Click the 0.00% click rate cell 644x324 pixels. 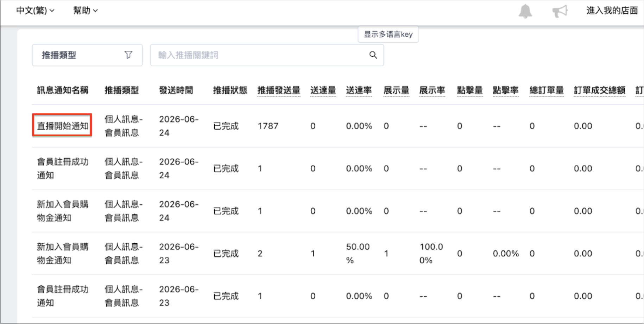click(506, 254)
